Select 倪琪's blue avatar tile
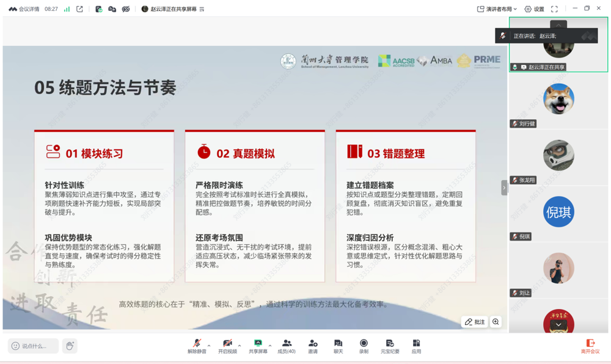Viewport: 611px width, 364px height. [558, 213]
